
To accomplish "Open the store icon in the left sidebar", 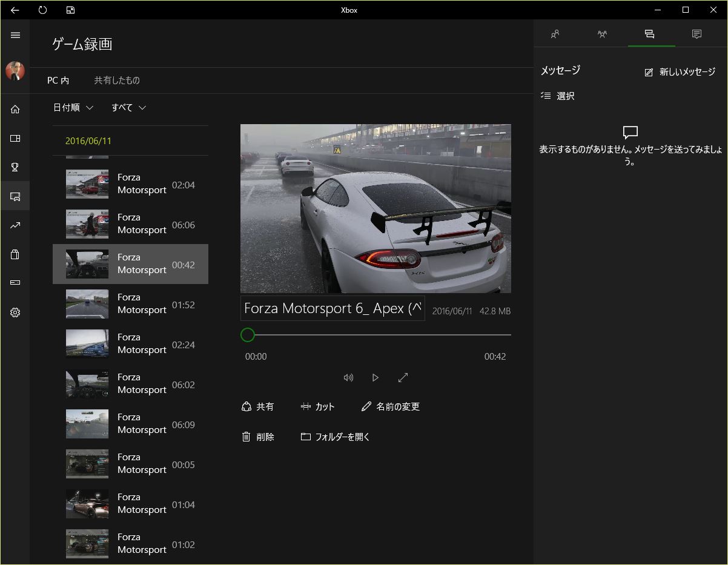I will point(15,254).
